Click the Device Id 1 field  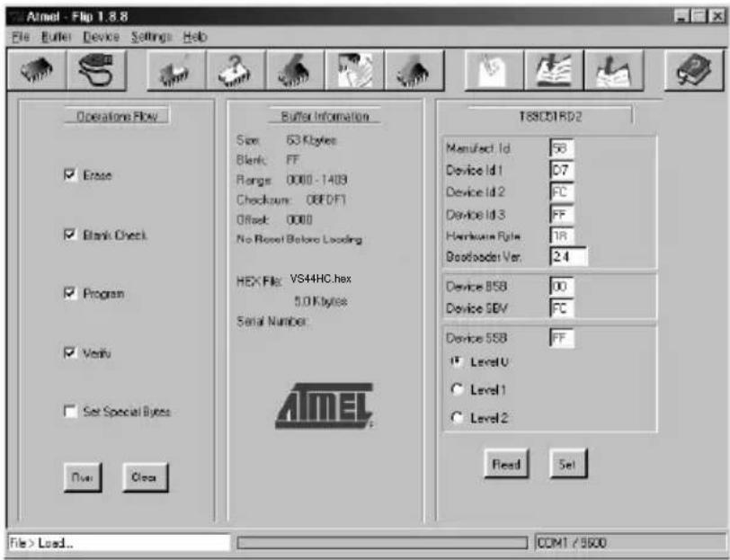point(562,171)
